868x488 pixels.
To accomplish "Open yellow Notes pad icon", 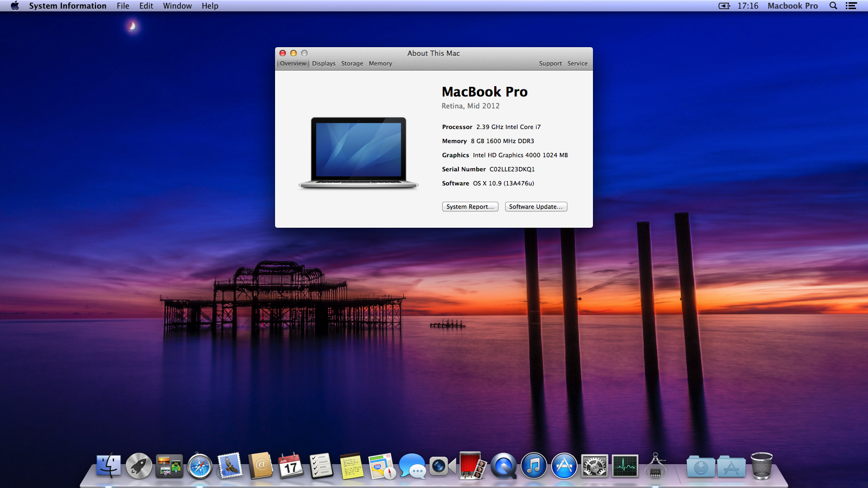I will tap(352, 466).
